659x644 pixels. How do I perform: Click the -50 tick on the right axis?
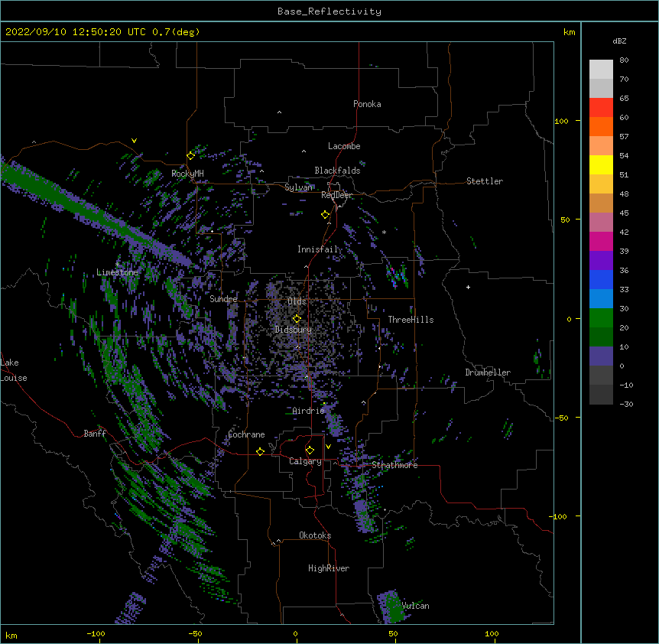point(561,418)
